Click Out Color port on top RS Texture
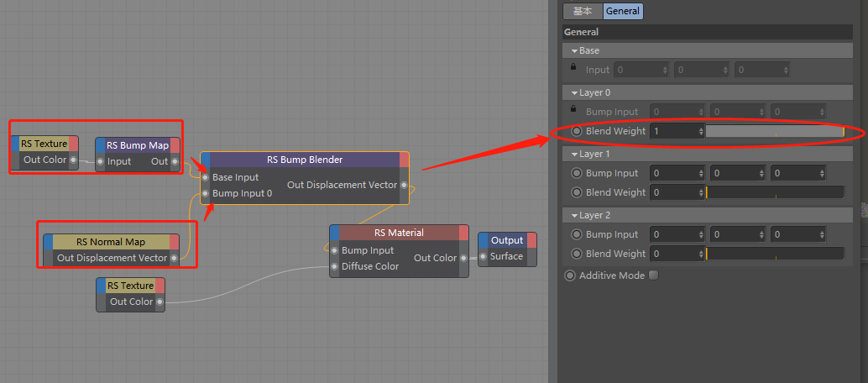The width and height of the screenshot is (868, 383). click(x=73, y=160)
